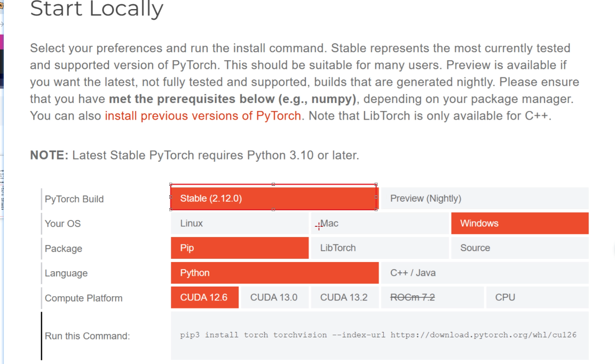The width and height of the screenshot is (615, 364).
Task: Click the bottom-center handle of the red selection box
Action: (x=273, y=210)
